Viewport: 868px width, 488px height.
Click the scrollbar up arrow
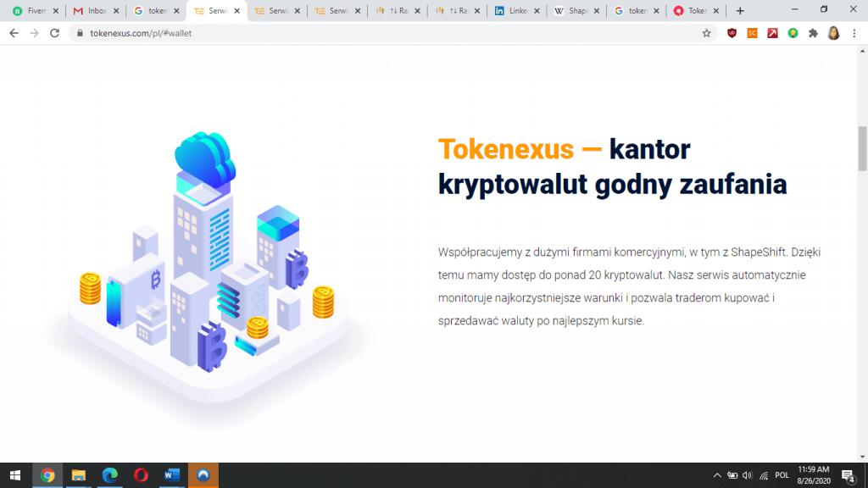pyautogui.click(x=862, y=51)
